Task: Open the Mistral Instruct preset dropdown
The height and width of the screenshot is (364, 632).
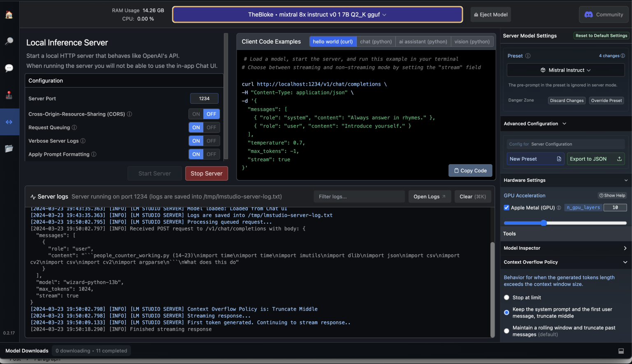Action: click(x=565, y=70)
